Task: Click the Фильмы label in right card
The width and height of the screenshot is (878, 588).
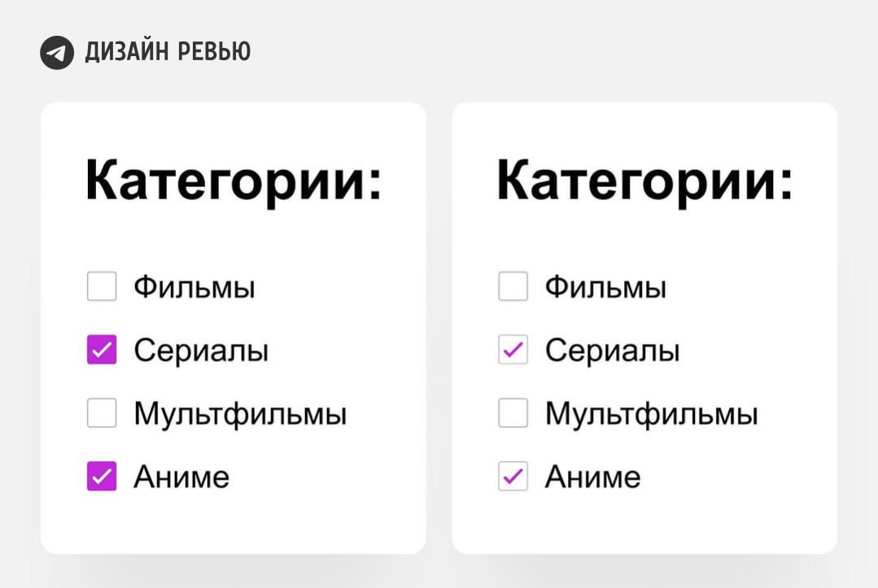Action: coord(605,287)
